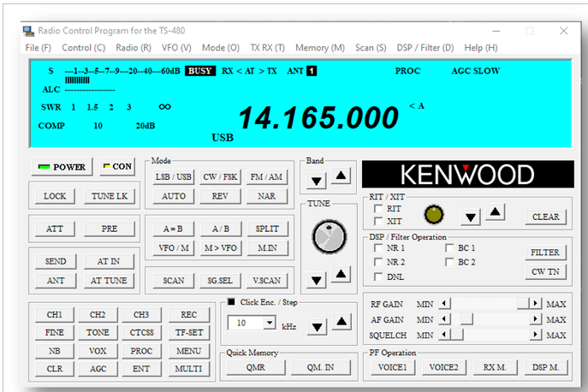This screenshot has height=392, width=588.
Task: Open the VFO menu
Action: (x=176, y=48)
